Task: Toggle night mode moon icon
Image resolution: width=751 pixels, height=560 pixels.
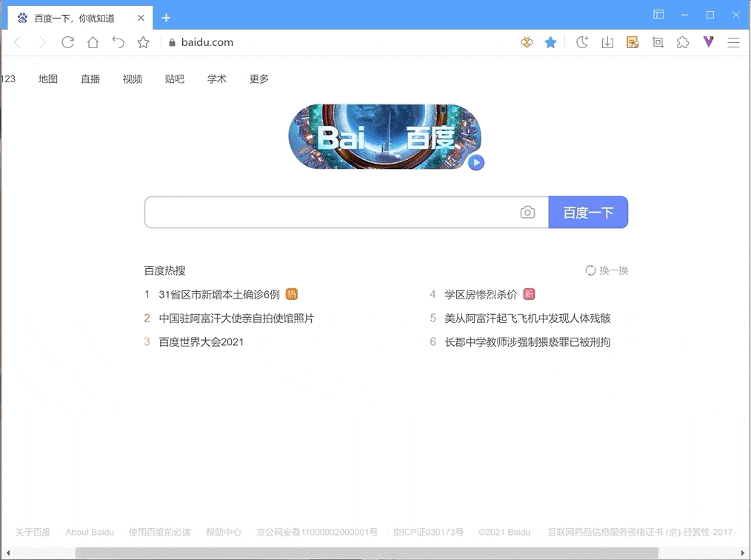Action: 582,42
